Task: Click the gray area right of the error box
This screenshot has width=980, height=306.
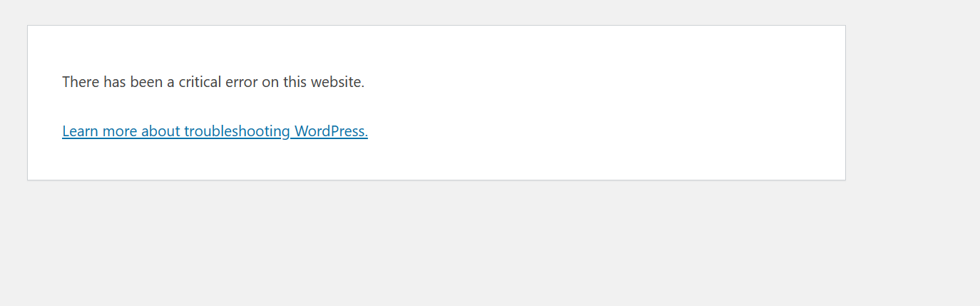Action: (913, 103)
